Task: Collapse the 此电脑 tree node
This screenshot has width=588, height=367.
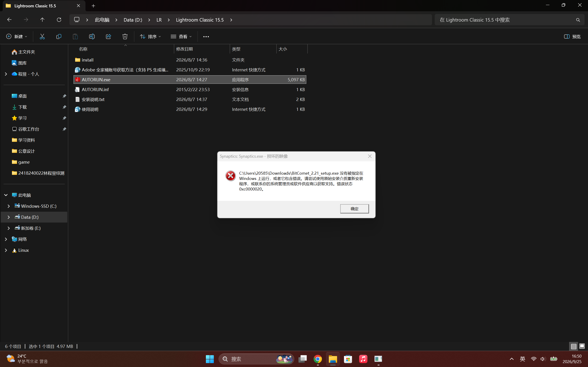Action: point(6,195)
